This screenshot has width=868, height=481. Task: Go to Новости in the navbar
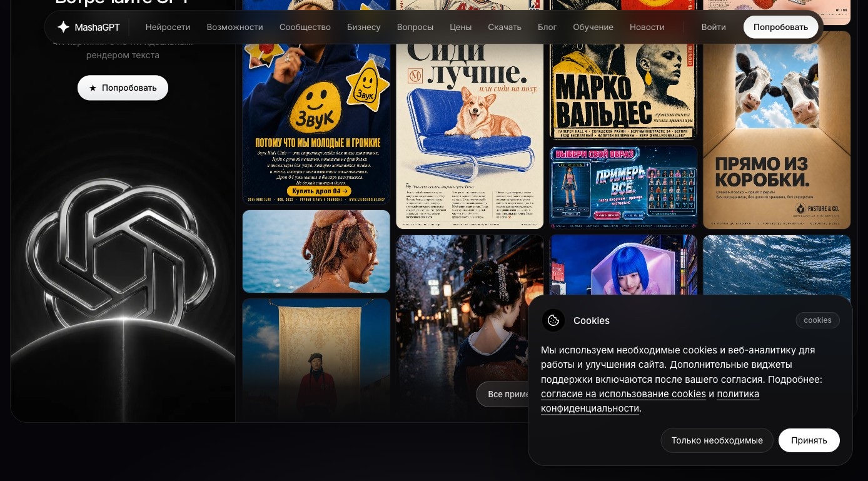(647, 27)
